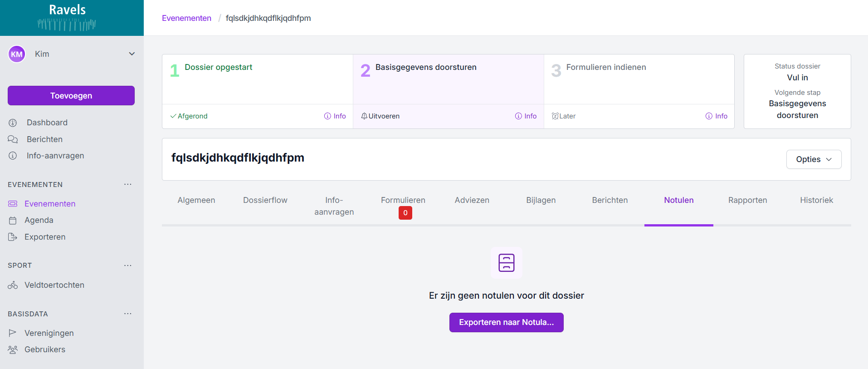The height and width of the screenshot is (369, 868).
Task: Click the Info-aanvragen info circle icon
Action: 13,156
